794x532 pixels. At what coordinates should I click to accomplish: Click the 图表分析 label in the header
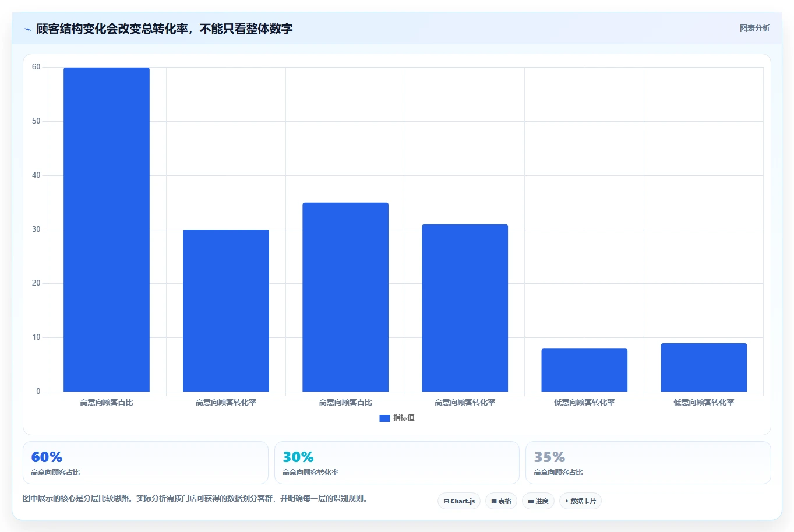tap(754, 28)
